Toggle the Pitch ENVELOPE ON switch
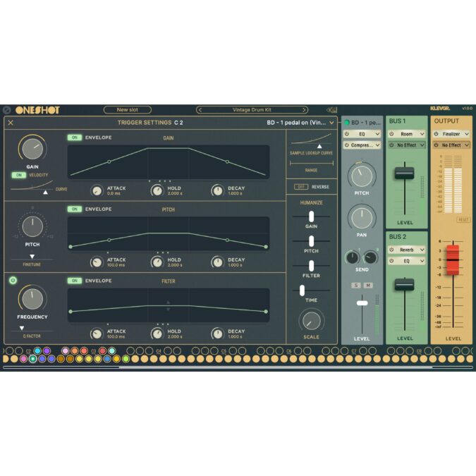The image size is (476, 476). pos(75,209)
